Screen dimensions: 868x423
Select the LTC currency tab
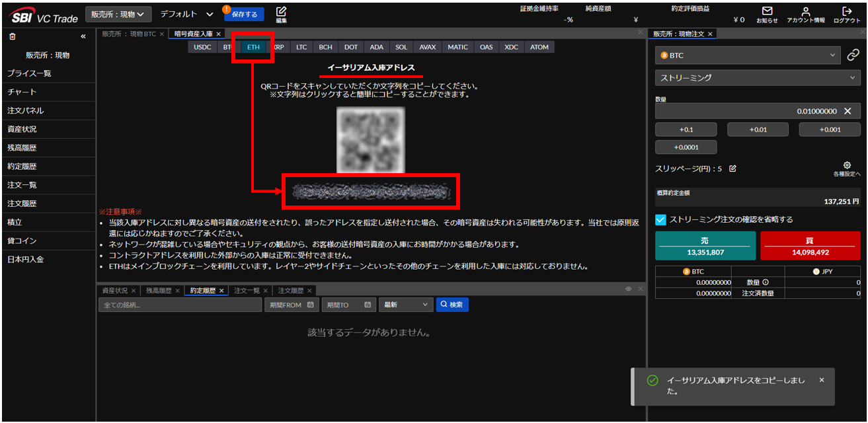click(301, 47)
